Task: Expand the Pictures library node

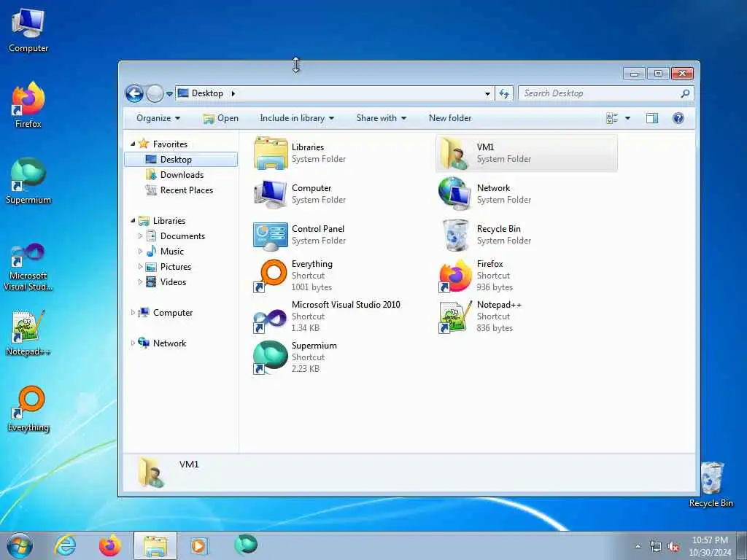Action: click(x=140, y=267)
